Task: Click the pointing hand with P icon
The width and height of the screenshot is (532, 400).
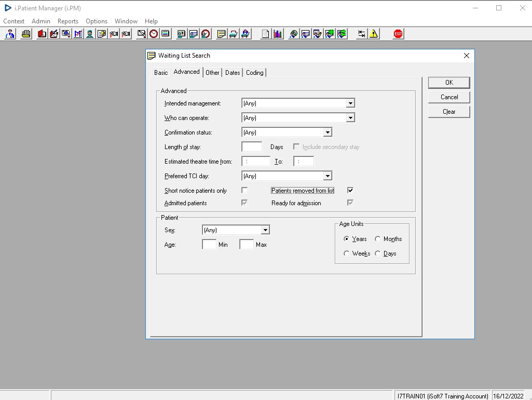Action: (126, 34)
